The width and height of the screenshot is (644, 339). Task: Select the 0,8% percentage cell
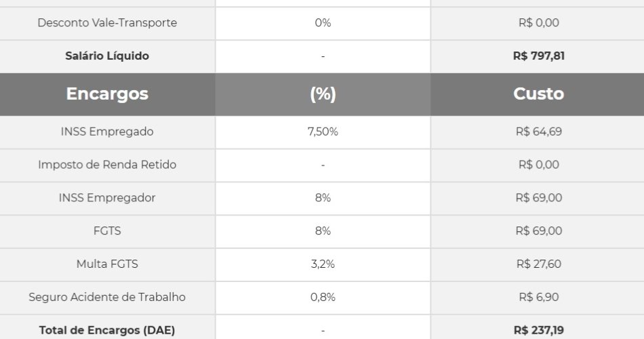323,298
